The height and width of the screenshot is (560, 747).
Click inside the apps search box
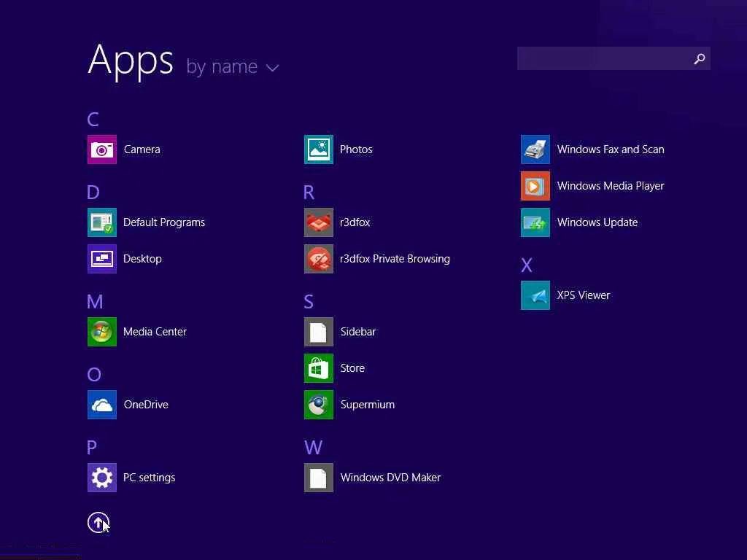614,58
